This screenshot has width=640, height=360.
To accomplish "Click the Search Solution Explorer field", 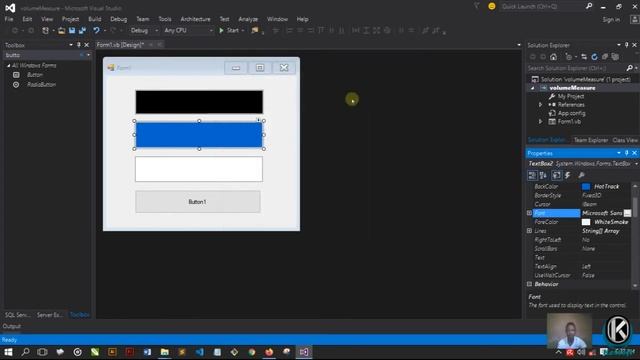I will (576, 68).
